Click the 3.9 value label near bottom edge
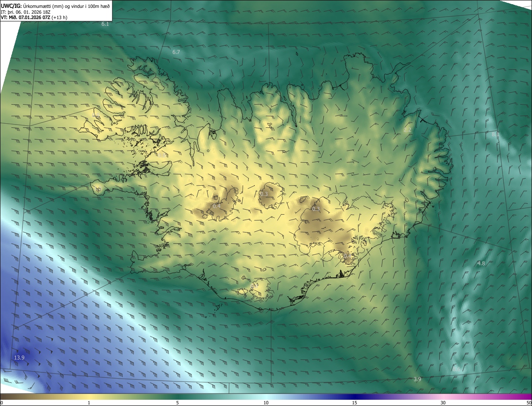Image resolution: width=532 pixels, height=406 pixels. click(418, 379)
